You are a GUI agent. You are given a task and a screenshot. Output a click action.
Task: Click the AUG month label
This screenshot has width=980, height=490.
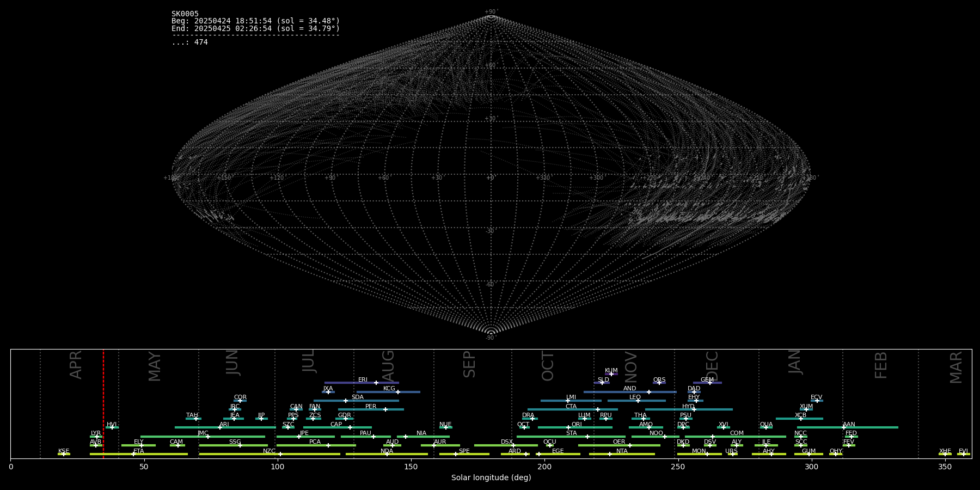tap(388, 366)
